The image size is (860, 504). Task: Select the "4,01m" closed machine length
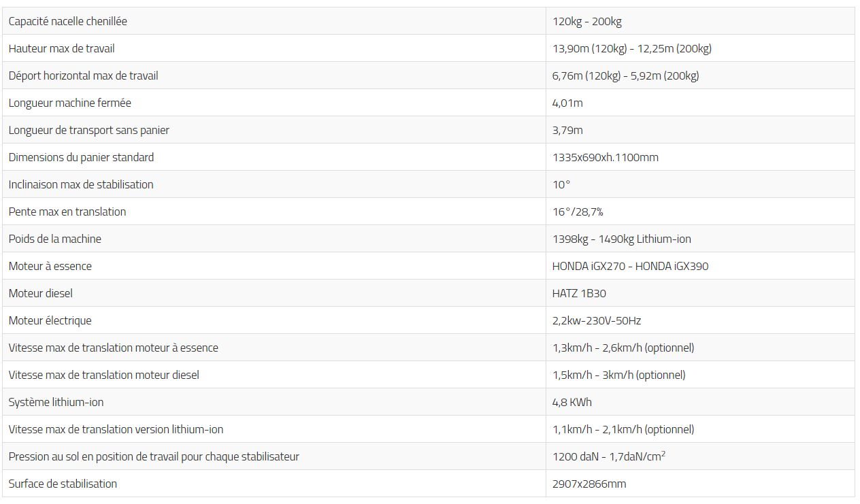click(x=567, y=103)
